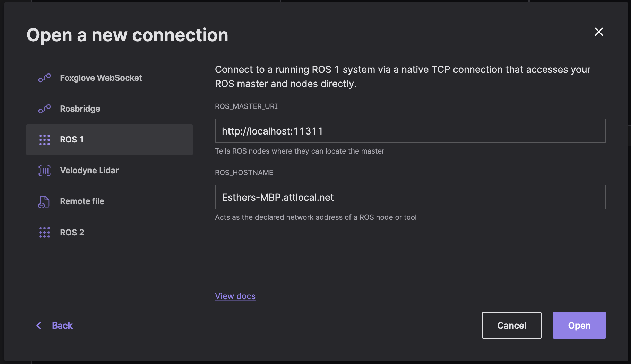Screen dimensions: 631x364
Task: Select the Foxglove WebSocket text label
Action: click(x=101, y=78)
